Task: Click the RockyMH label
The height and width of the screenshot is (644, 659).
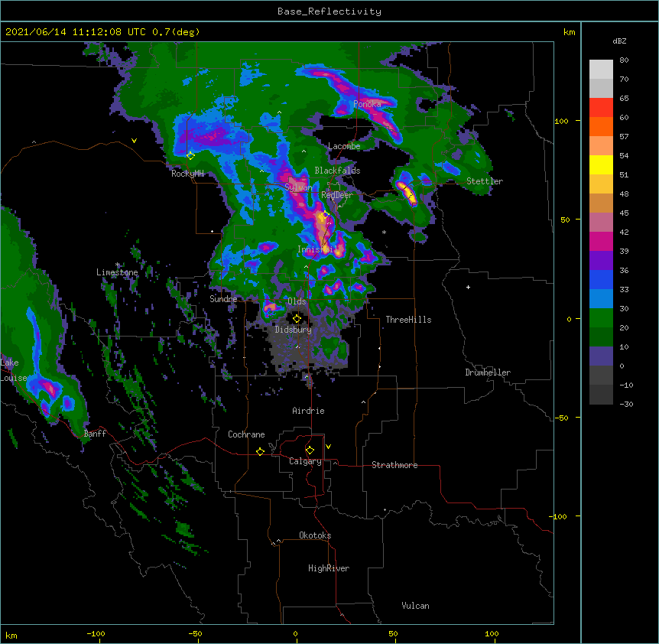Action: tap(187, 174)
